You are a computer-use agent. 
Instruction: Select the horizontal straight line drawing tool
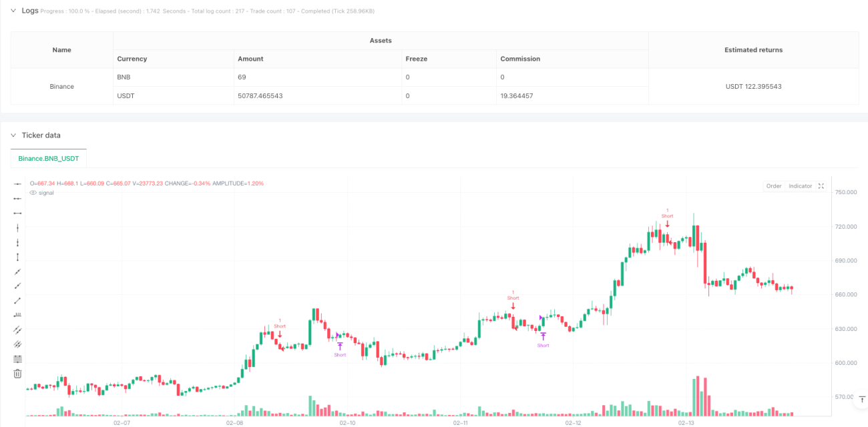tap(18, 183)
